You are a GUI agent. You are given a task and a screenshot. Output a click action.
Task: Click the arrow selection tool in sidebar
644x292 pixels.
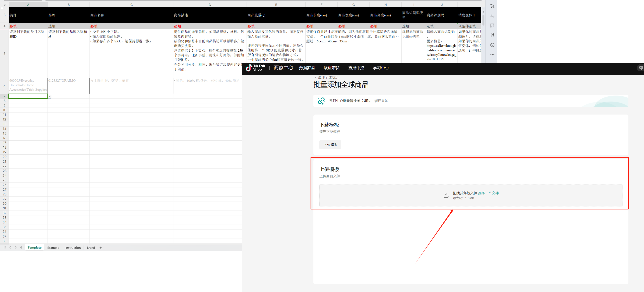(x=492, y=6)
